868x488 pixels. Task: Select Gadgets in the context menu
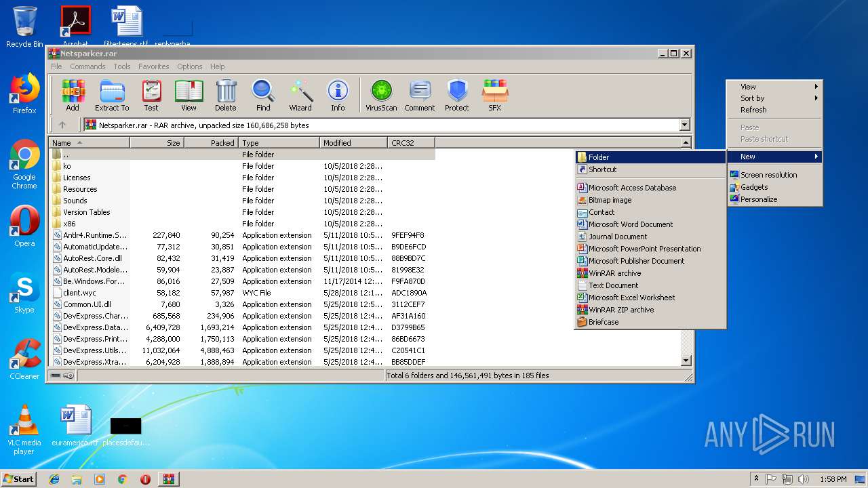click(x=774, y=187)
